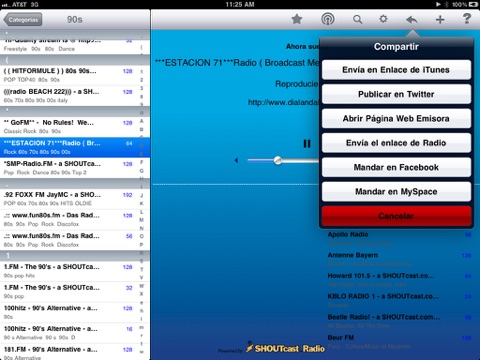Select 100hitz 90's Alternative 128 station
This screenshot has height=360, width=480.
(69, 312)
